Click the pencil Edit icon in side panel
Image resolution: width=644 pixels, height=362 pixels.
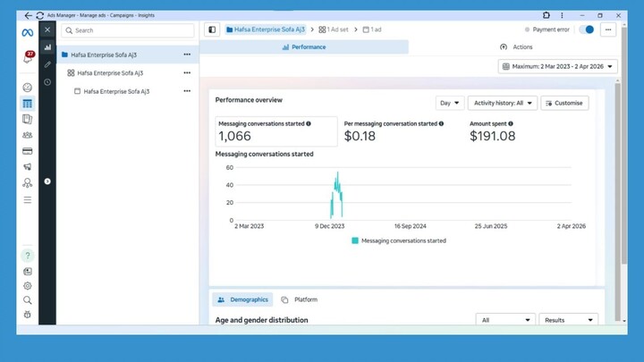click(x=47, y=64)
